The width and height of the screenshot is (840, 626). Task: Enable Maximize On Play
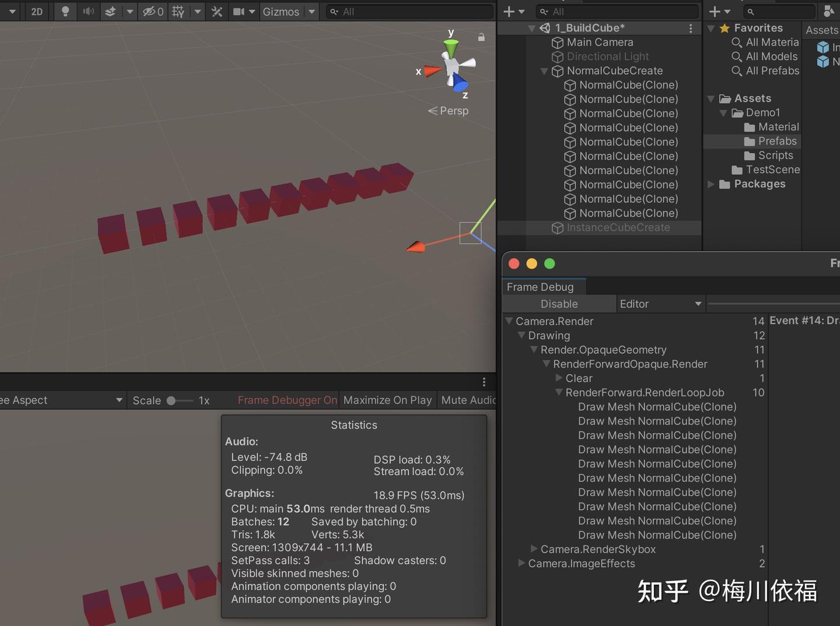coord(387,400)
